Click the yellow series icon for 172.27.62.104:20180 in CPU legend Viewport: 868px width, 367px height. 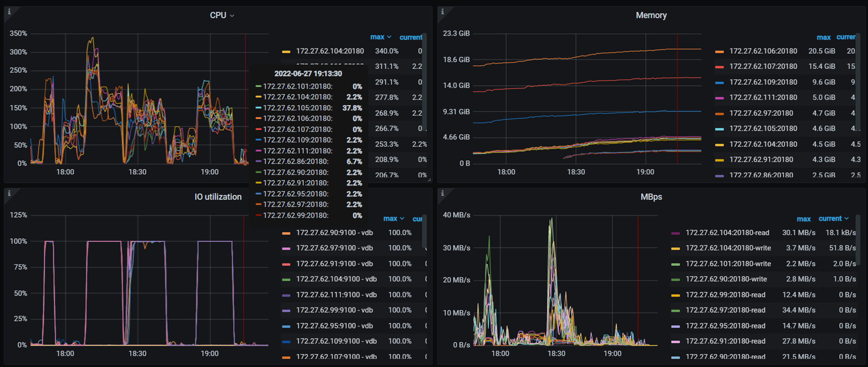286,52
